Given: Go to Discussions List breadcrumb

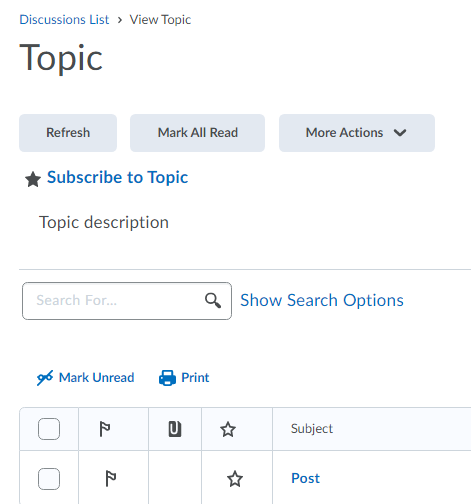Looking at the screenshot, I should [x=64, y=20].
